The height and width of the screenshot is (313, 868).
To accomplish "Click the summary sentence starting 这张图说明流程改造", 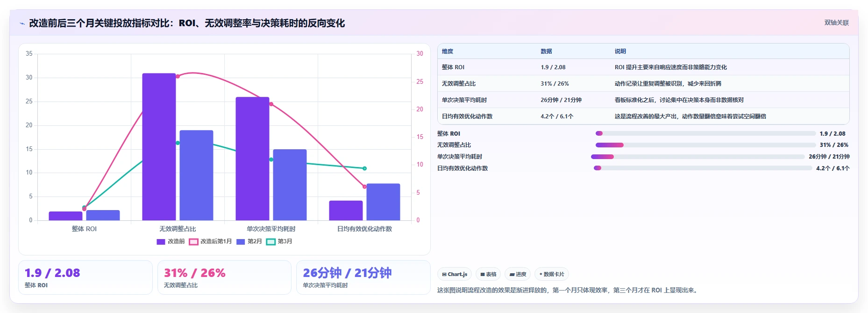I will coord(568,290).
